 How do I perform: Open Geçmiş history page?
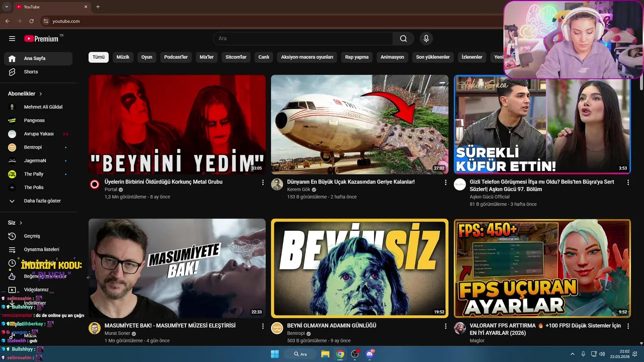[x=38, y=236]
